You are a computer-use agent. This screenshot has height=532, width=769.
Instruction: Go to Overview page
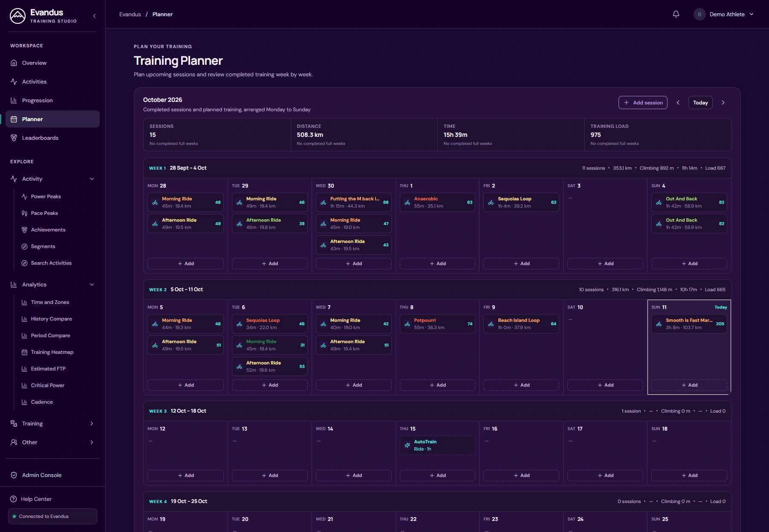pos(52,63)
